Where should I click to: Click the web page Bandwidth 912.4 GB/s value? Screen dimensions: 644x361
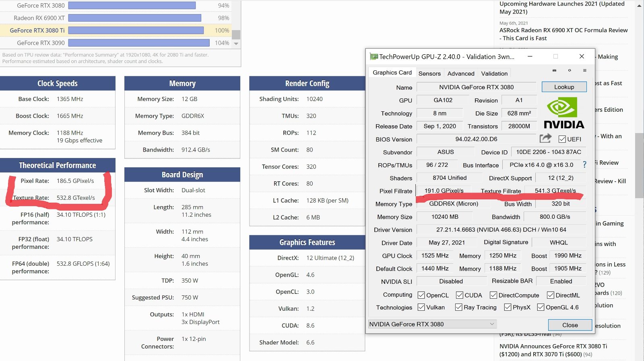(x=196, y=150)
